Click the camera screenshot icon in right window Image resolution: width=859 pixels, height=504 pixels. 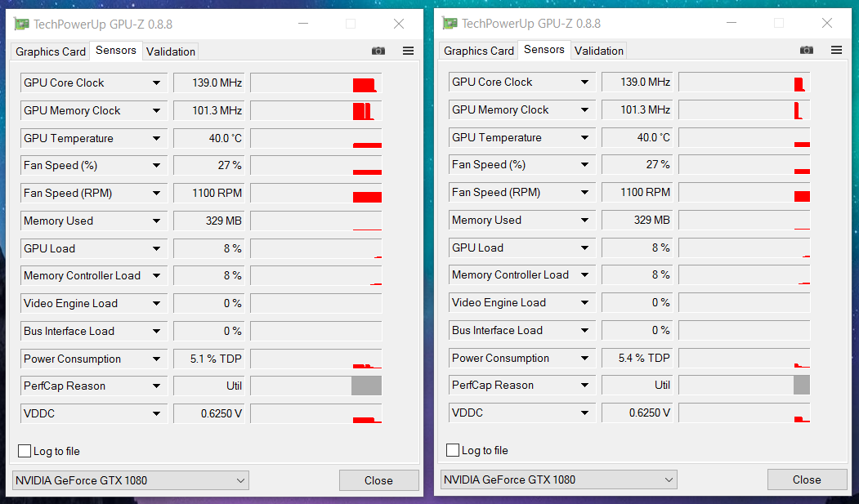click(807, 51)
